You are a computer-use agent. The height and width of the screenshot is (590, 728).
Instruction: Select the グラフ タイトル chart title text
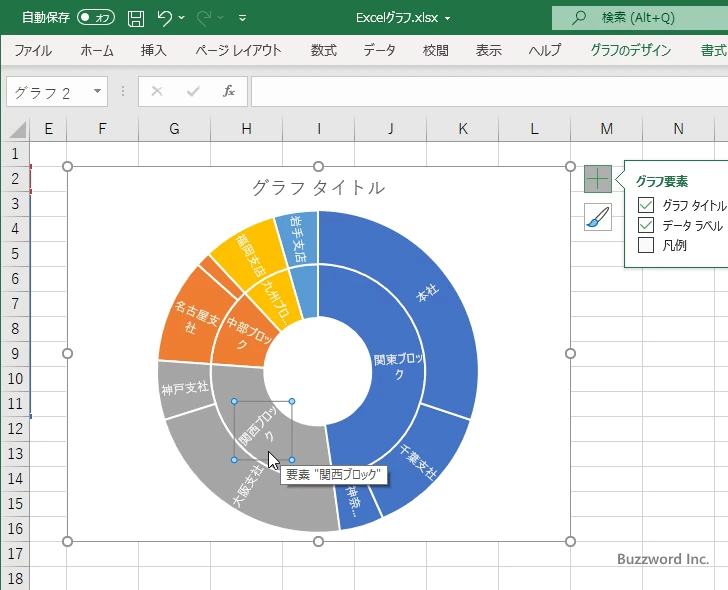(x=318, y=188)
